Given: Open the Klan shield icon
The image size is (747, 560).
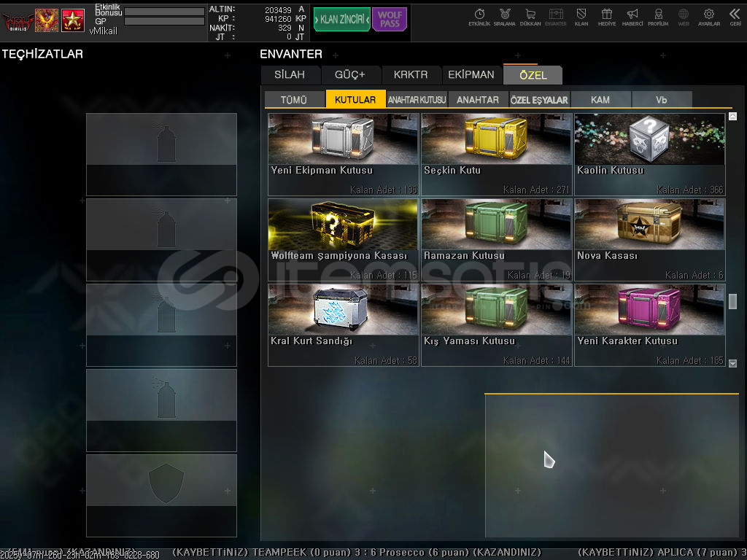Looking at the screenshot, I should click(x=581, y=17).
